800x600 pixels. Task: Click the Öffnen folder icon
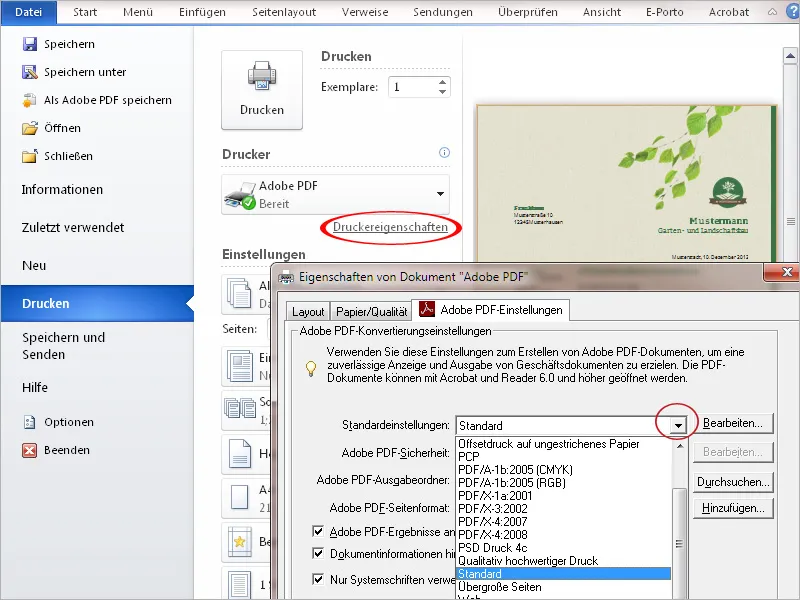click(30, 128)
